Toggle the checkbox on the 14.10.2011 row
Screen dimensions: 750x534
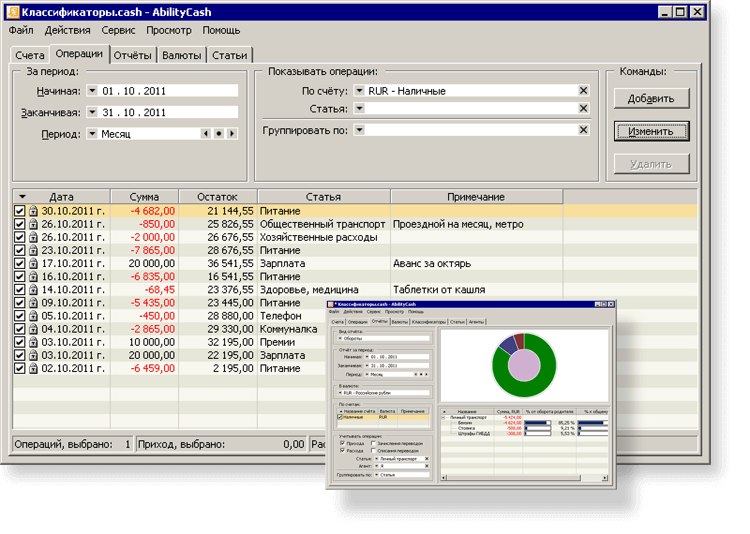pyautogui.click(x=19, y=289)
